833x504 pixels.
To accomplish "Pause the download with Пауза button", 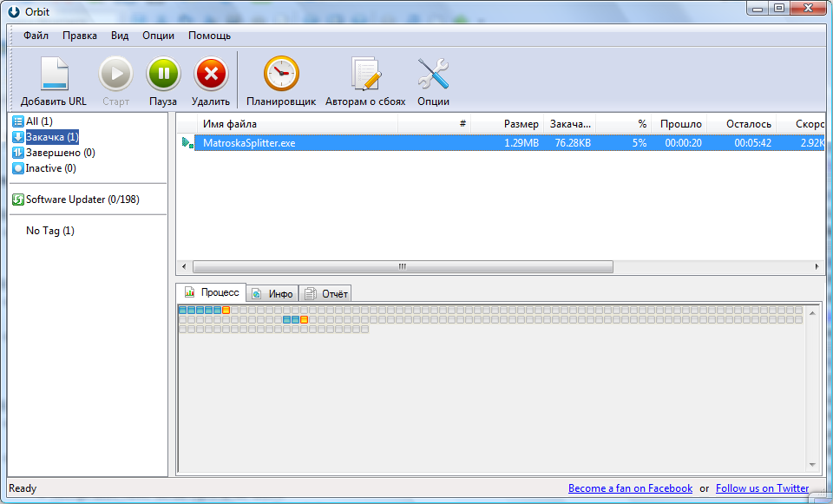I will click(163, 74).
